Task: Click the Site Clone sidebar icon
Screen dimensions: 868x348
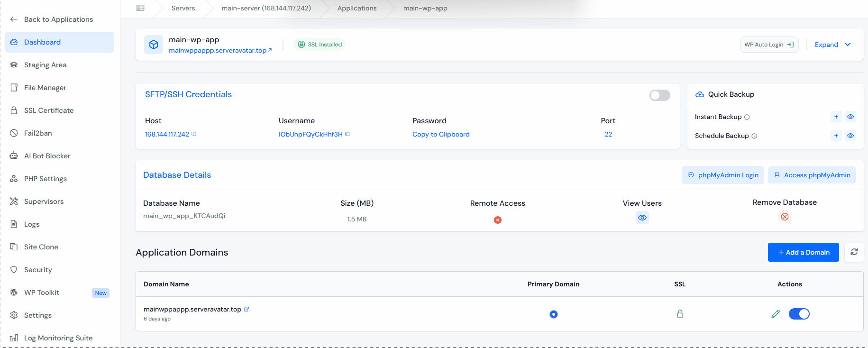Action: 14,247
